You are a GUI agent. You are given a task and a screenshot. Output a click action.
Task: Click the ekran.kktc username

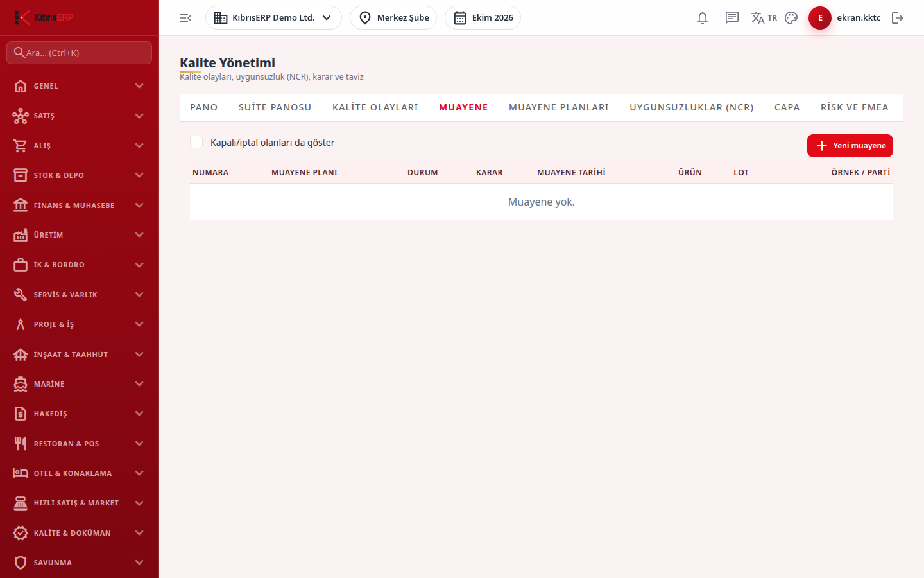[x=859, y=18]
